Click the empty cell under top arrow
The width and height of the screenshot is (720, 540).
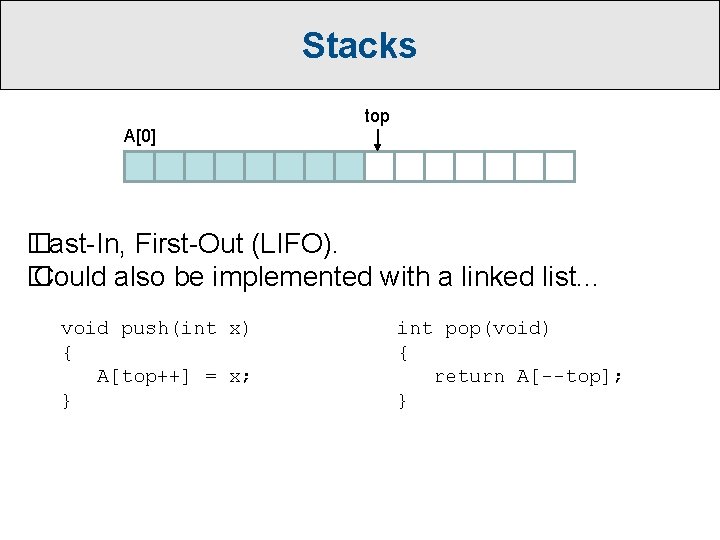pyautogui.click(x=380, y=166)
